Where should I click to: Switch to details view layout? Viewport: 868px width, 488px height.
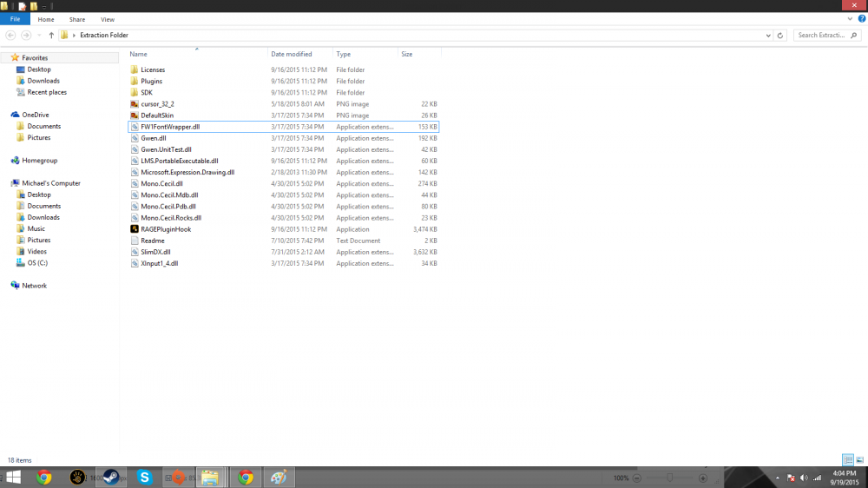tap(848, 459)
